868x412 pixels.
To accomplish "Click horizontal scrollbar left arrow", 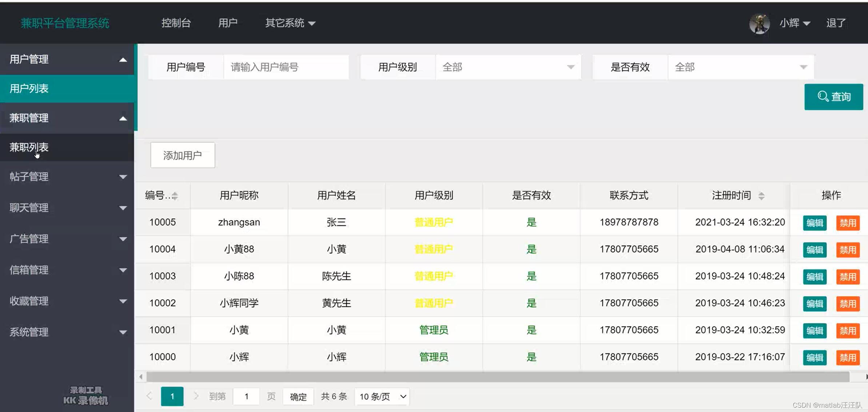I will (141, 377).
